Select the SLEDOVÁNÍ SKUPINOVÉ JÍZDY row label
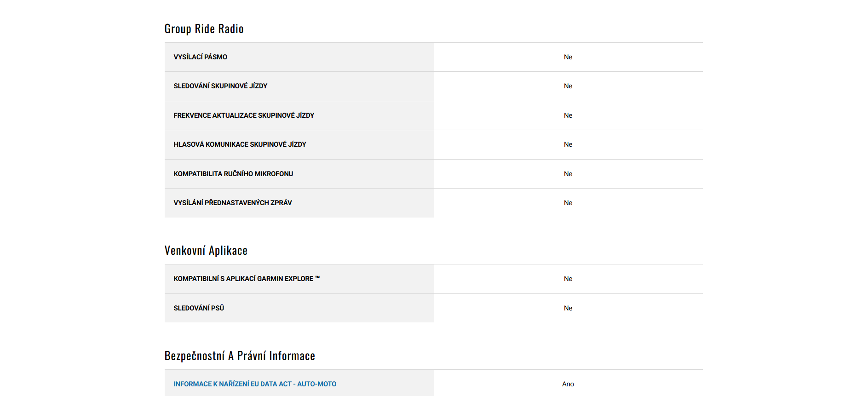Image resolution: width=868 pixels, height=396 pixels. (220, 86)
